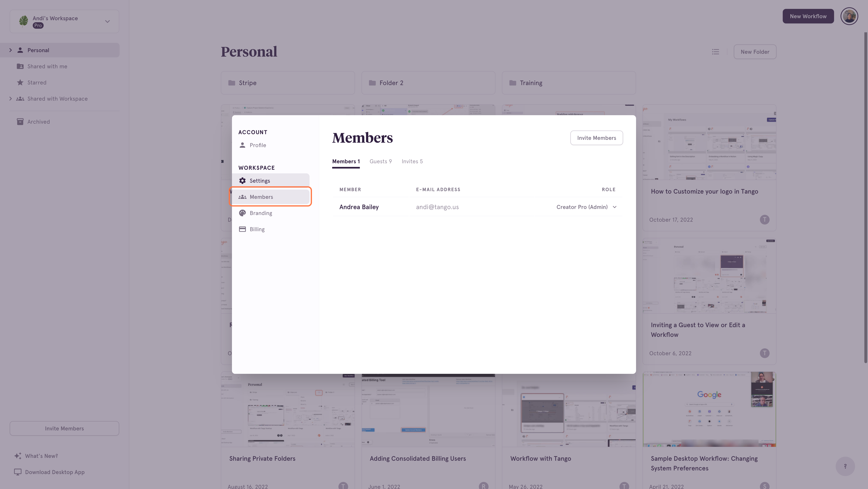
Task: Open the Starred section star icon
Action: click(x=20, y=83)
